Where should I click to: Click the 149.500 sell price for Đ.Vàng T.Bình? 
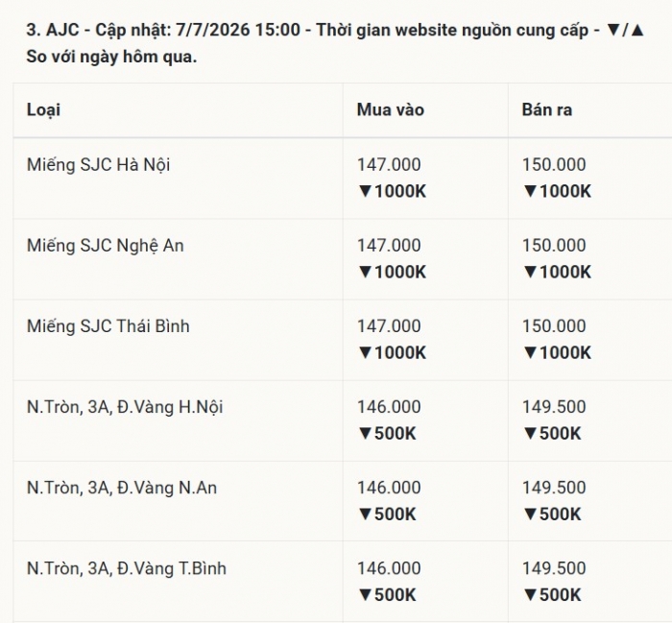click(x=554, y=568)
